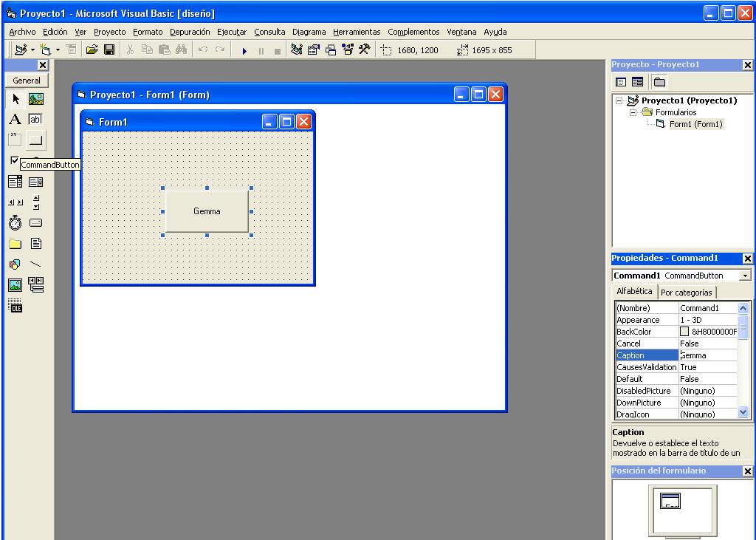Start program execution with the Run arrow
This screenshot has height=540, width=756.
click(x=244, y=49)
